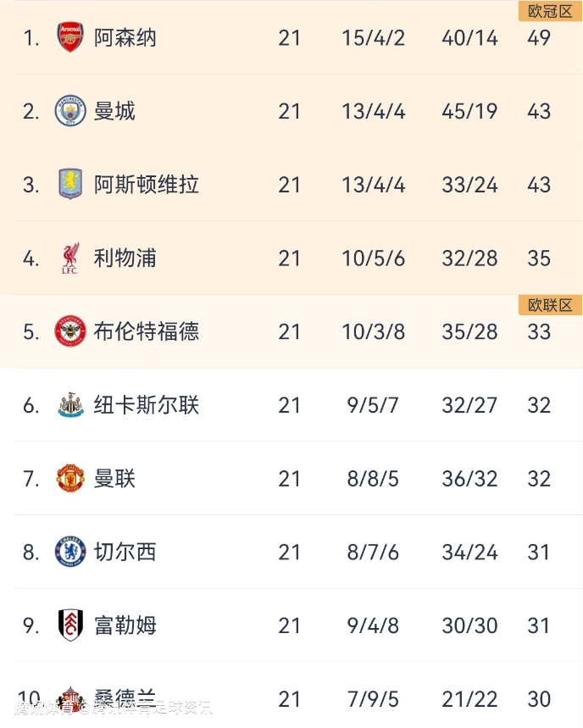Tap the Liverpool LFC crest

click(70, 258)
